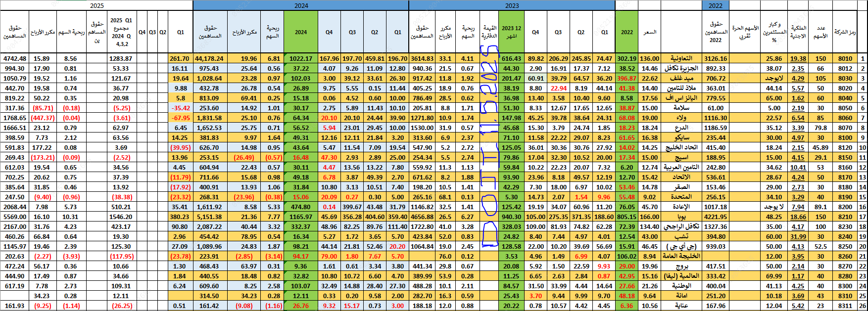Viewport: 868px width, 311px height.
Task: Click company code 8250
Action: point(845,246)
